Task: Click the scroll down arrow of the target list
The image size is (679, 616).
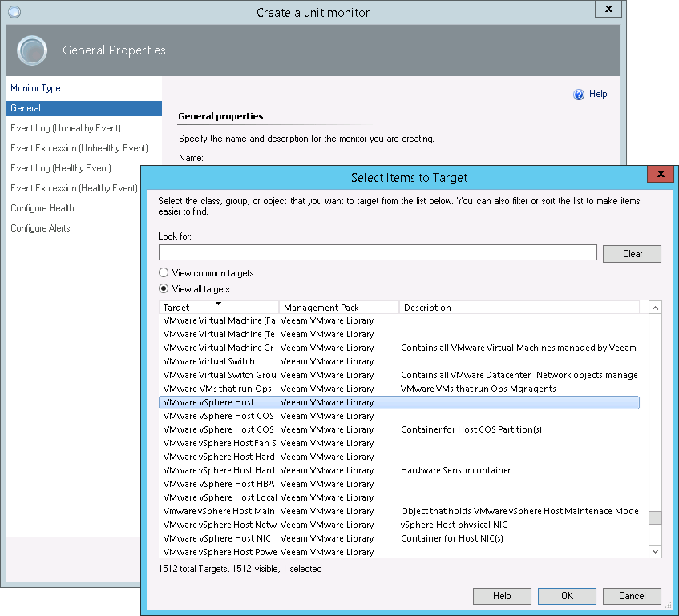Action: click(x=655, y=552)
